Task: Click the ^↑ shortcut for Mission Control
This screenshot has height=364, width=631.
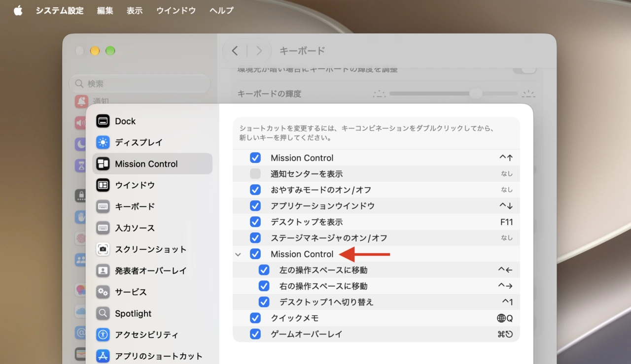Action: 506,158
